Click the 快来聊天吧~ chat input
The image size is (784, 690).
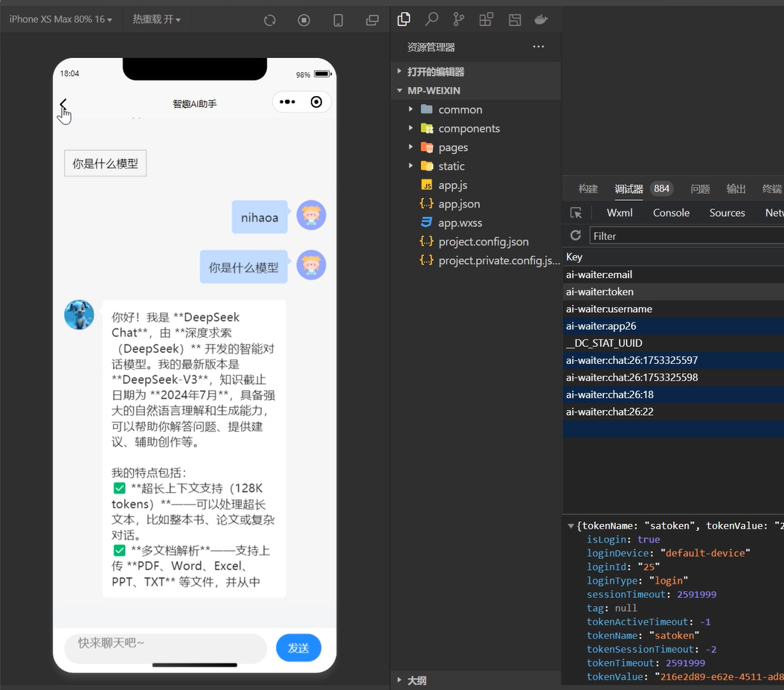tap(165, 648)
